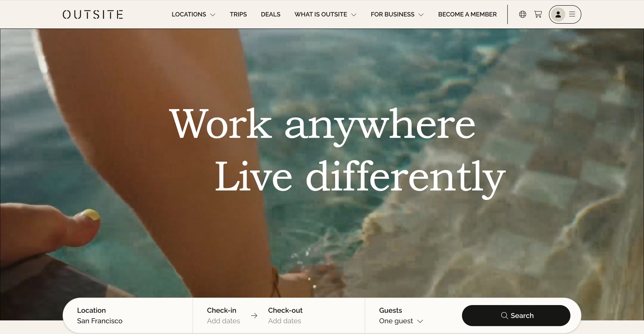644x334 pixels.
Task: Click the magnifier icon in Search button
Action: click(x=504, y=316)
